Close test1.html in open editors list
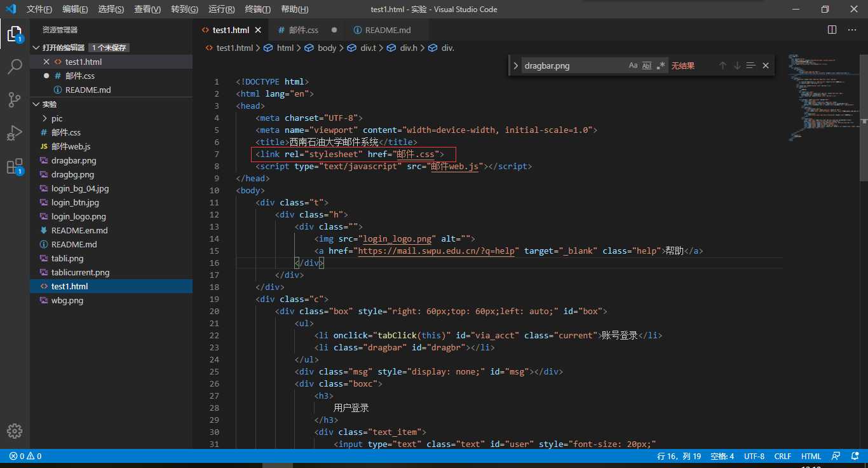 tap(46, 62)
